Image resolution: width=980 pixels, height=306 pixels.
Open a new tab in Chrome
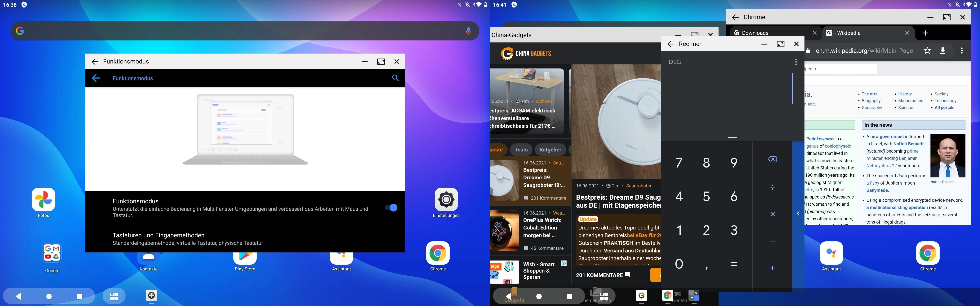[x=925, y=33]
